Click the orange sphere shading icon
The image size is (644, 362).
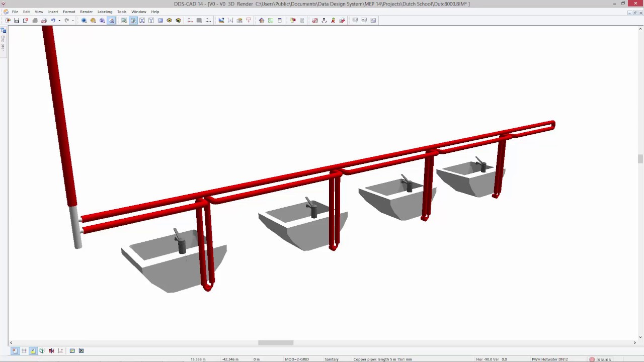point(93,20)
